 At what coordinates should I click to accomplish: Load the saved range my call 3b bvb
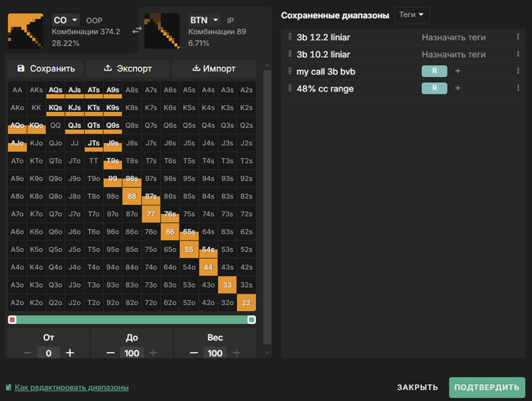pos(326,72)
